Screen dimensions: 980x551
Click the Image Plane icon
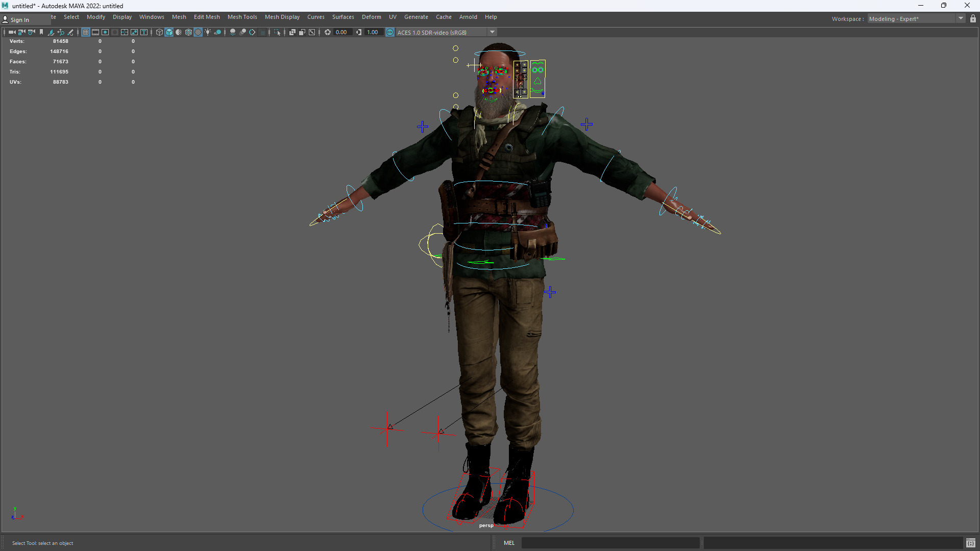(51, 32)
